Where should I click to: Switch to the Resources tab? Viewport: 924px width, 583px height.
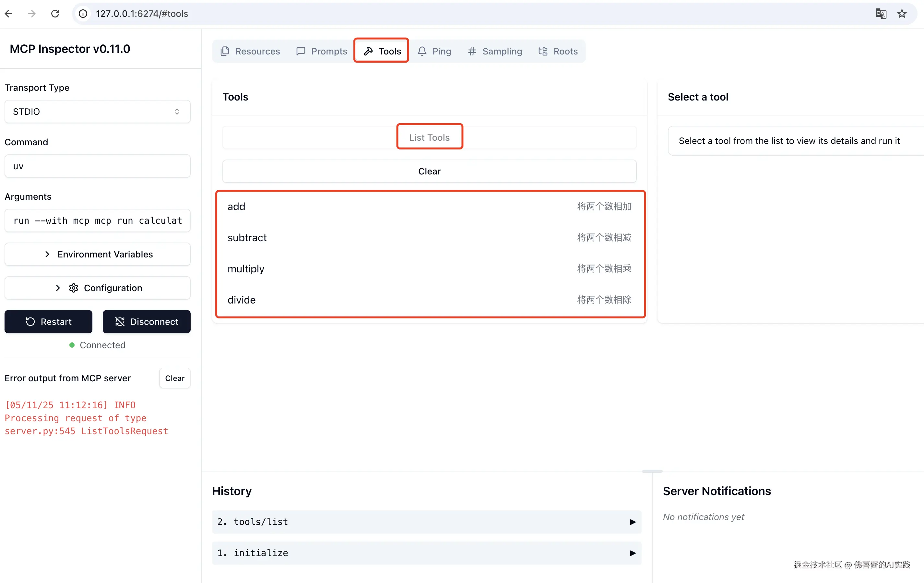tap(250, 51)
